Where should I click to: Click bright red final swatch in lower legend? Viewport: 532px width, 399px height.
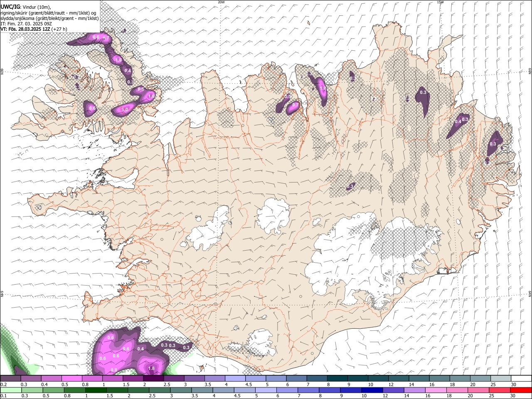pyautogui.click(x=521, y=390)
